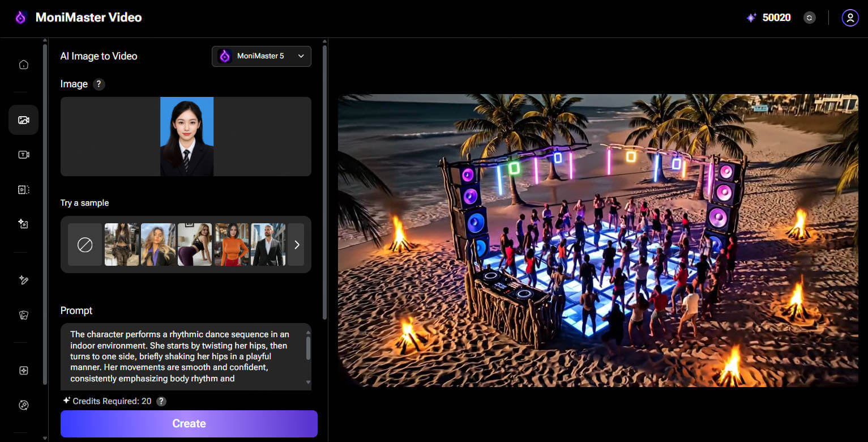Choose the orange sweater sample image

tap(232, 245)
